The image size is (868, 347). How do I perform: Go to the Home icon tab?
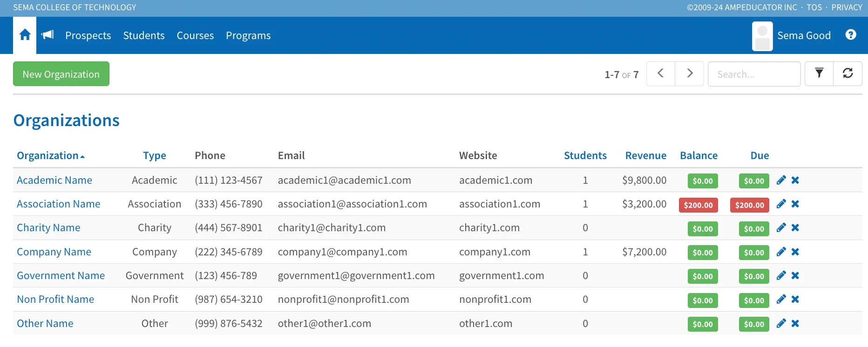(x=25, y=35)
